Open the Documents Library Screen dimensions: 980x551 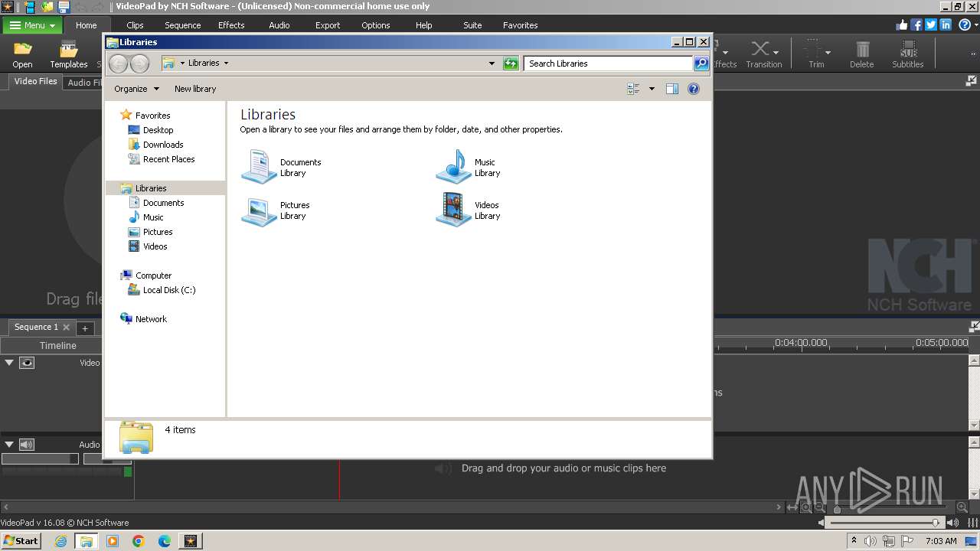[x=281, y=167]
